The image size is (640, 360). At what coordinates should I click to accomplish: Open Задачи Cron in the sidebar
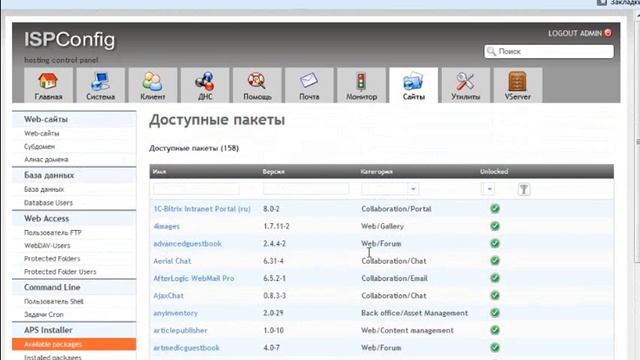[44, 315]
